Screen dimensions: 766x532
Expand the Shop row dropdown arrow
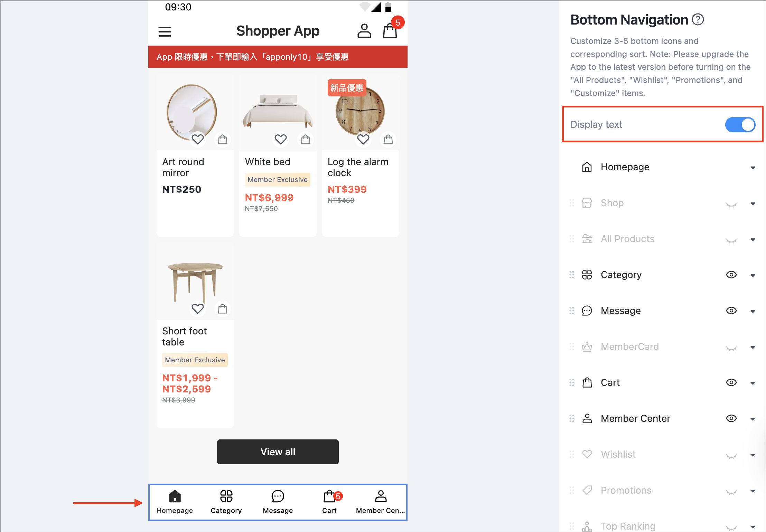753,204
